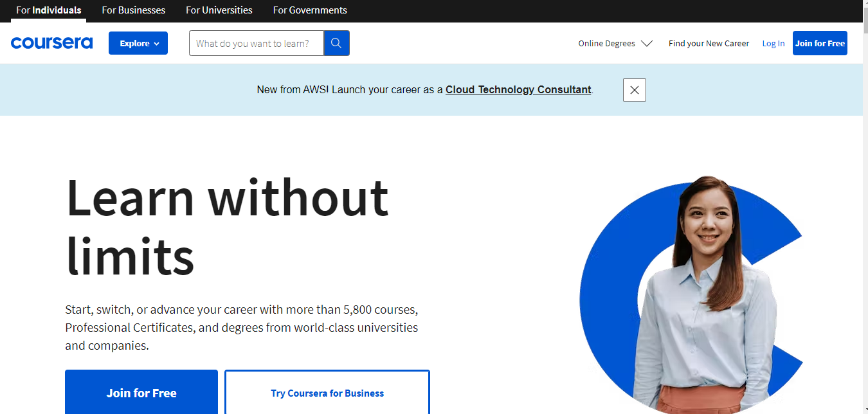The height and width of the screenshot is (414, 868).
Task: Click the hero image of smiling woman
Action: coord(691,294)
